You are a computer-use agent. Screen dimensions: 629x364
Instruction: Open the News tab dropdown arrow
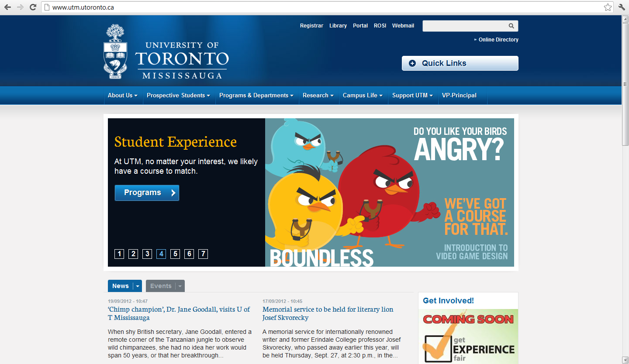pyautogui.click(x=138, y=286)
